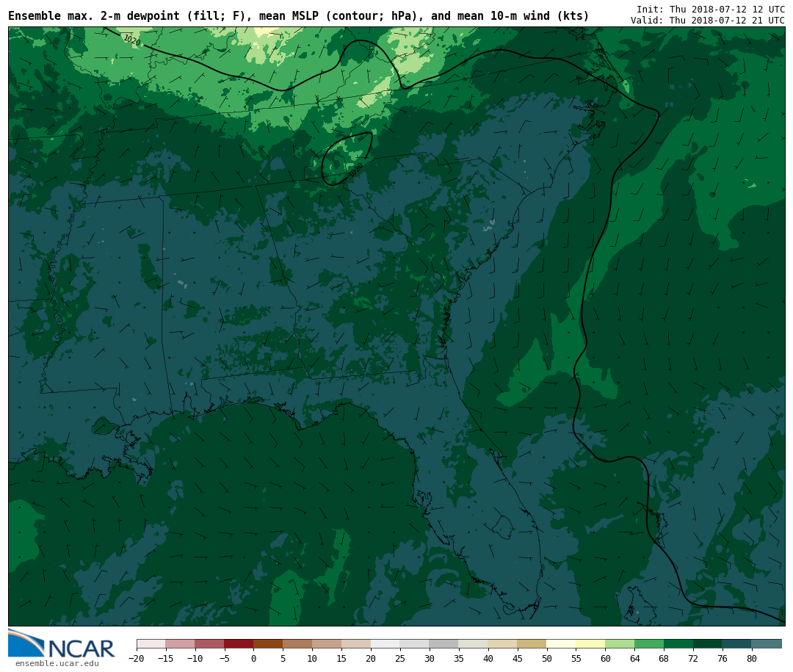Pick the light green 60 to 64 swatch
This screenshot has height=672, width=793.
(620, 643)
